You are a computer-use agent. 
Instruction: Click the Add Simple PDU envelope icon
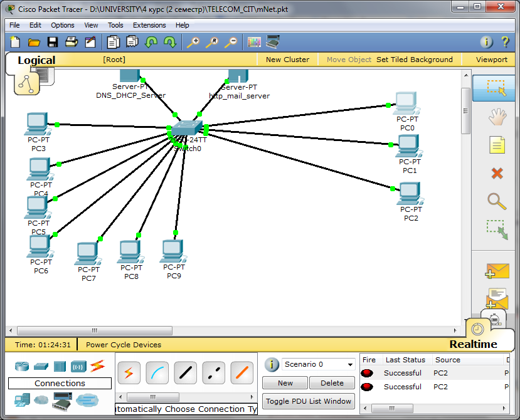(x=497, y=271)
